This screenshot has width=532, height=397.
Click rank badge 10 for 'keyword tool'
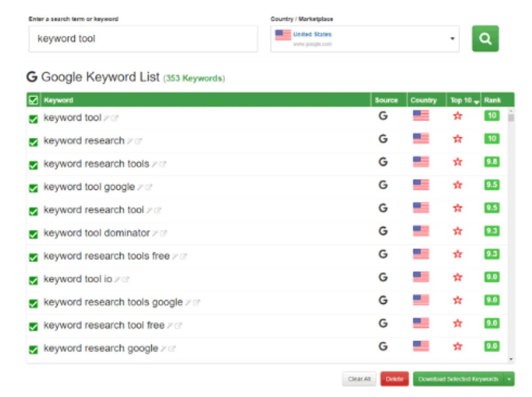point(492,116)
